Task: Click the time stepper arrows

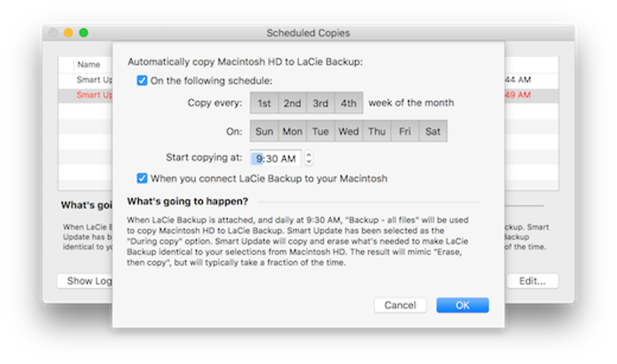Action: pyautogui.click(x=309, y=158)
